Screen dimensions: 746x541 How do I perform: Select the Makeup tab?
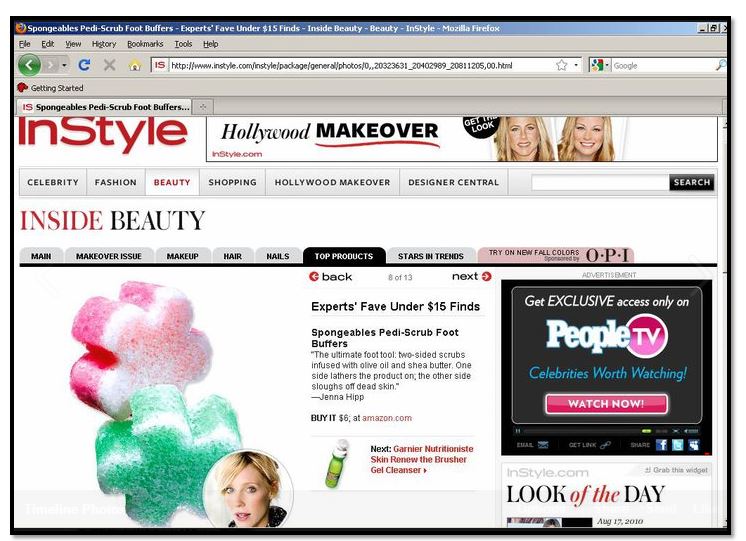[183, 256]
